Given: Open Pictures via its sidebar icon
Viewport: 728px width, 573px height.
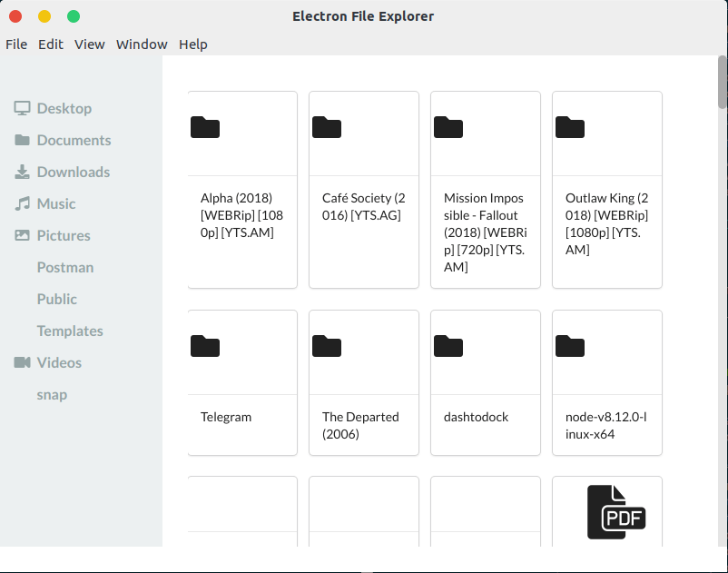Looking at the screenshot, I should [20, 234].
